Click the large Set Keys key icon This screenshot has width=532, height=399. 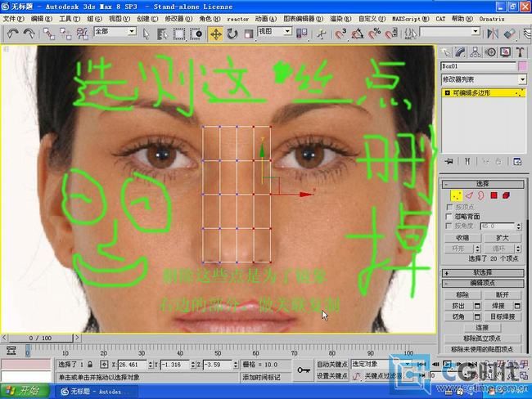[x=303, y=370]
